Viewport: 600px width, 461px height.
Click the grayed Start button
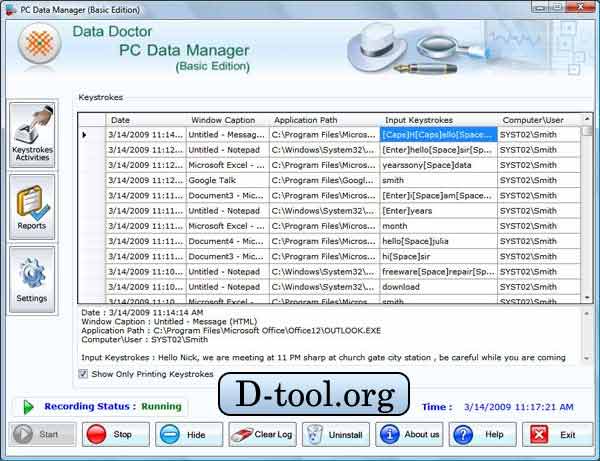click(42, 435)
